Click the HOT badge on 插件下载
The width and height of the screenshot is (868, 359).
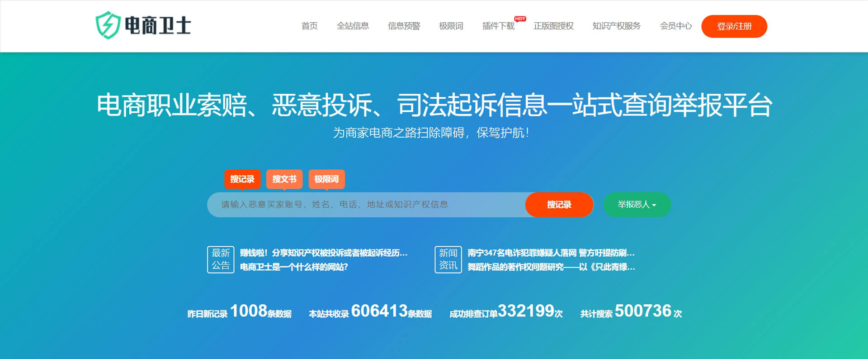520,19
